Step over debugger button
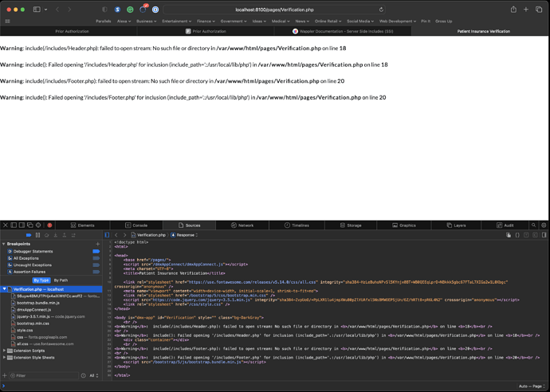550x392 pixels. click(47, 235)
